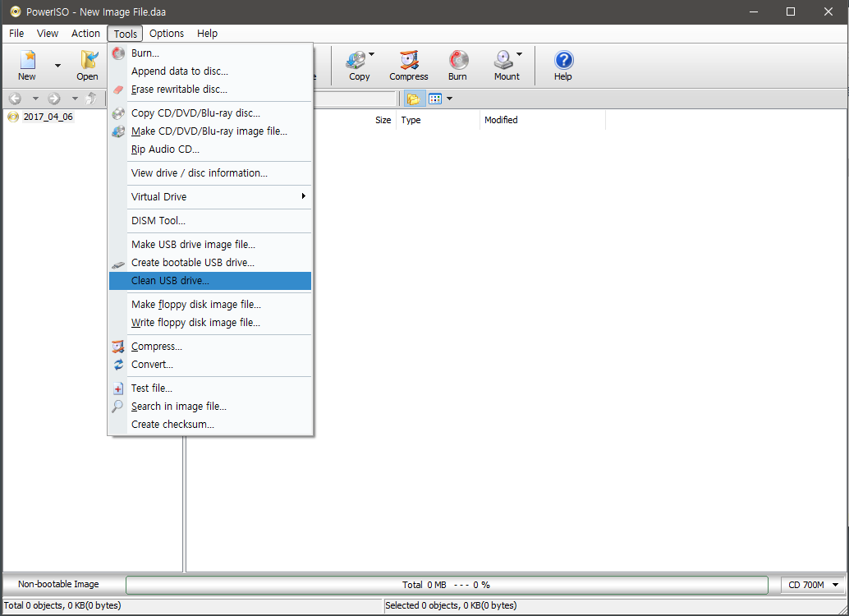Click the New image toolbar icon

tap(27, 65)
